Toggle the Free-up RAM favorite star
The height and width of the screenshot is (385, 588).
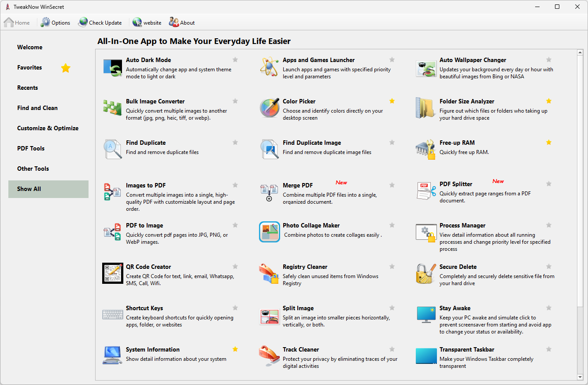[x=549, y=143]
